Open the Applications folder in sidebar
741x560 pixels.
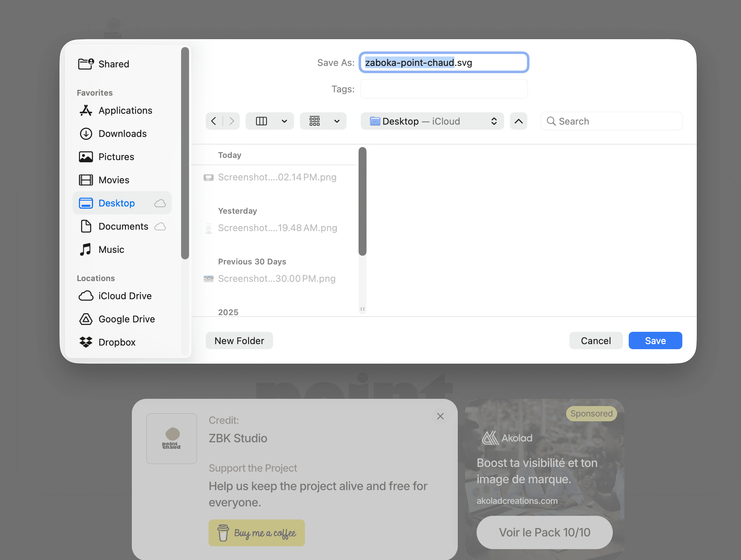coord(125,110)
